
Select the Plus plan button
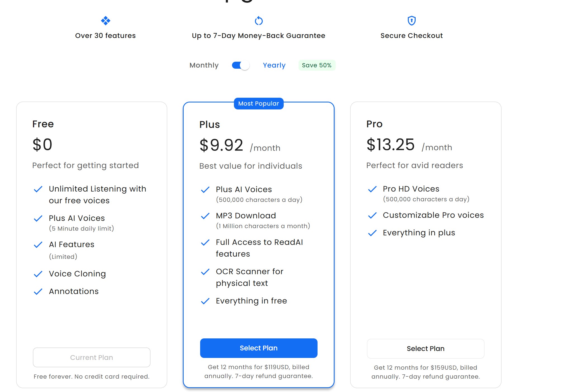click(259, 348)
